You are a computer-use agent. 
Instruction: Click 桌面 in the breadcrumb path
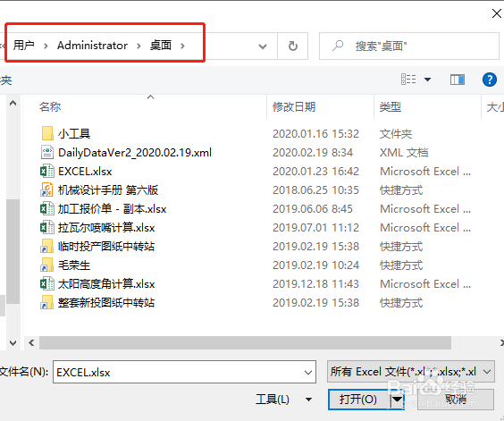[161, 46]
